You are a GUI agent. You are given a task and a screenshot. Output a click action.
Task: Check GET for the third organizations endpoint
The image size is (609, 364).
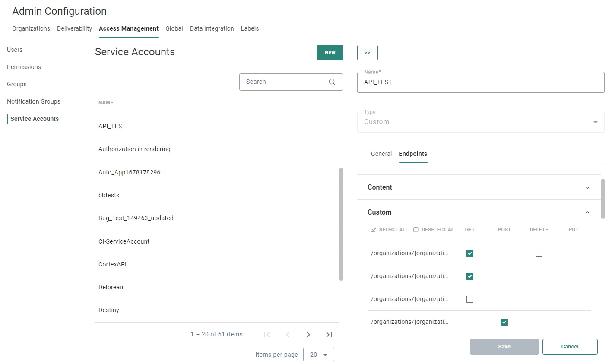(470, 299)
